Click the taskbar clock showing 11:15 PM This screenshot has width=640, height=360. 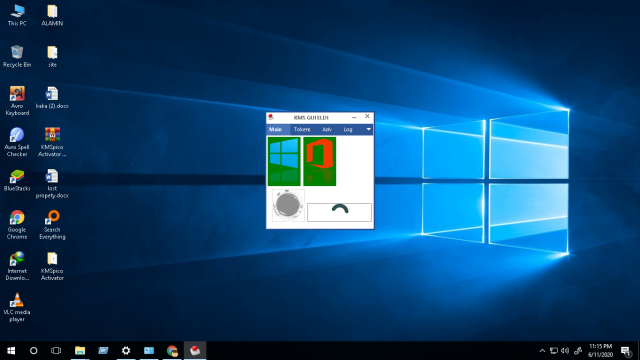pos(600,351)
